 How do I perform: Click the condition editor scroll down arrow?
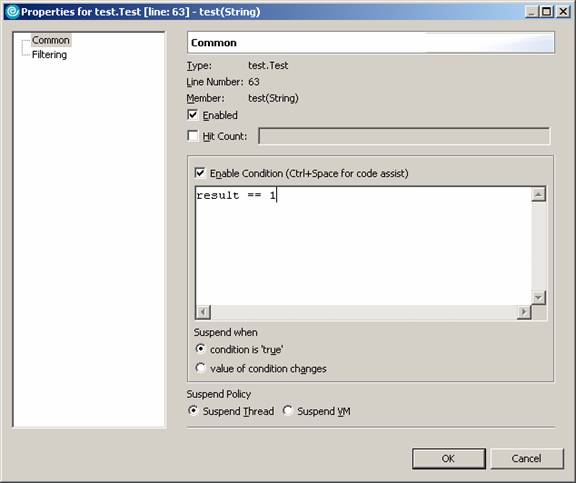[538, 298]
